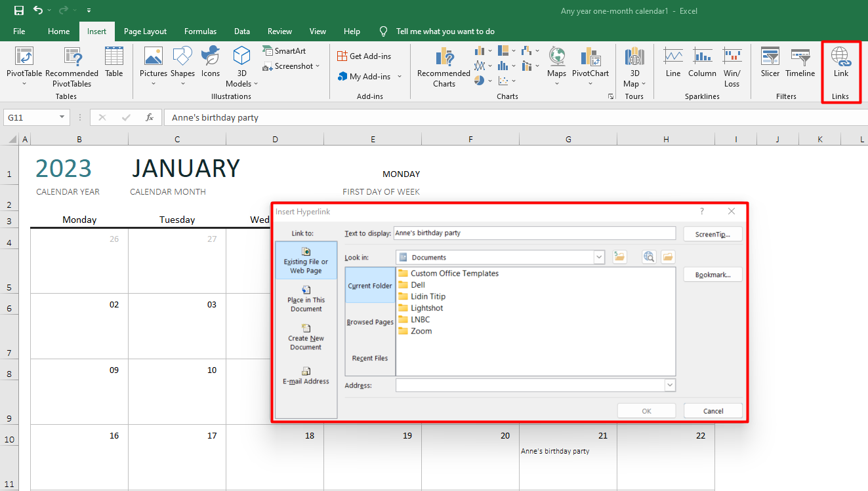The width and height of the screenshot is (868, 491).
Task: Choose Place in This Document link type
Action: pyautogui.click(x=306, y=298)
